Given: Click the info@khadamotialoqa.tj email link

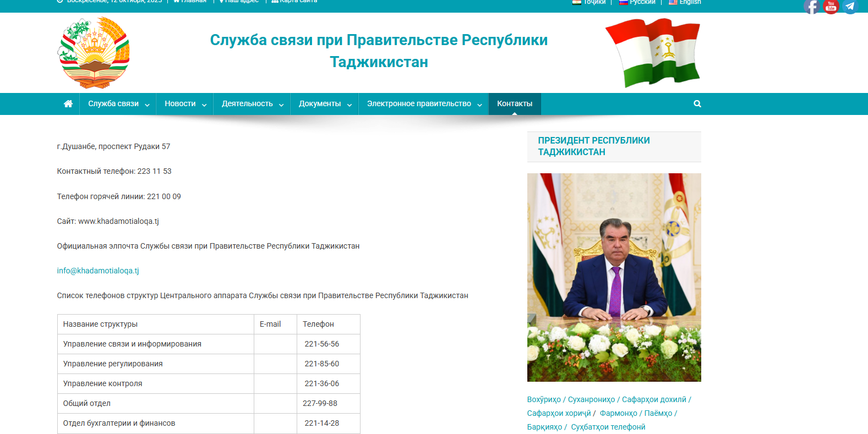Looking at the screenshot, I should click(x=98, y=271).
